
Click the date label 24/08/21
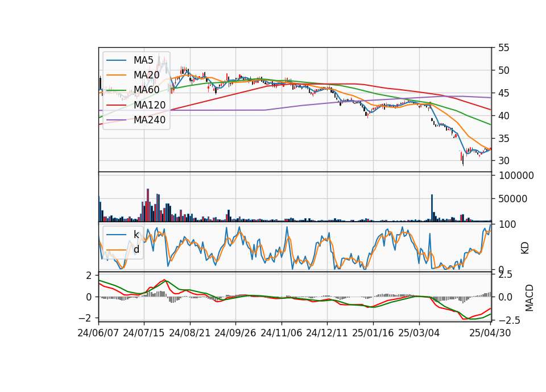[x=190, y=333]
